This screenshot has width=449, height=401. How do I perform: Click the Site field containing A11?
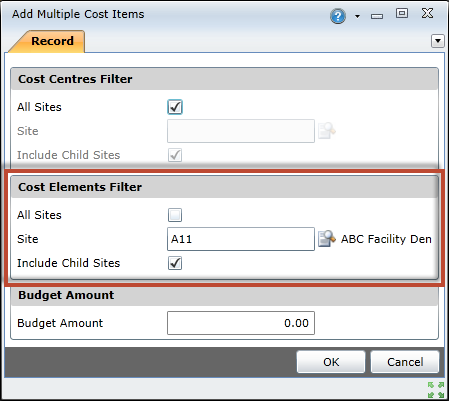tap(241, 239)
